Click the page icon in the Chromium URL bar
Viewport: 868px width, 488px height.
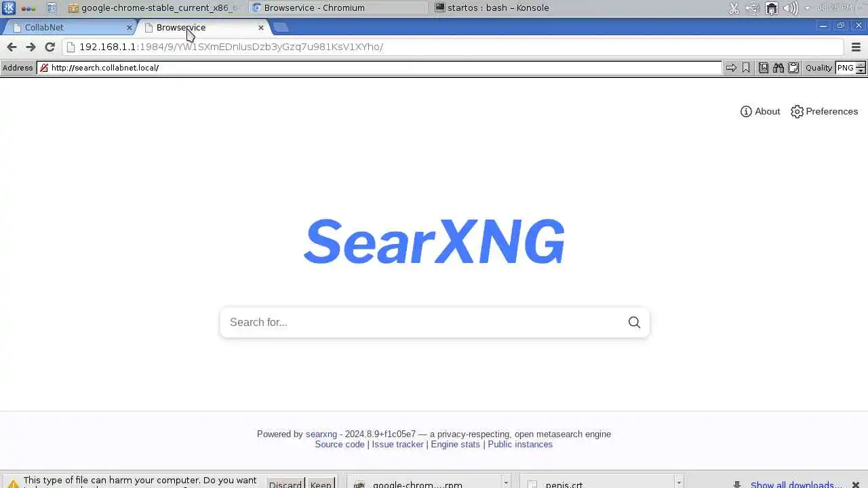(x=71, y=47)
